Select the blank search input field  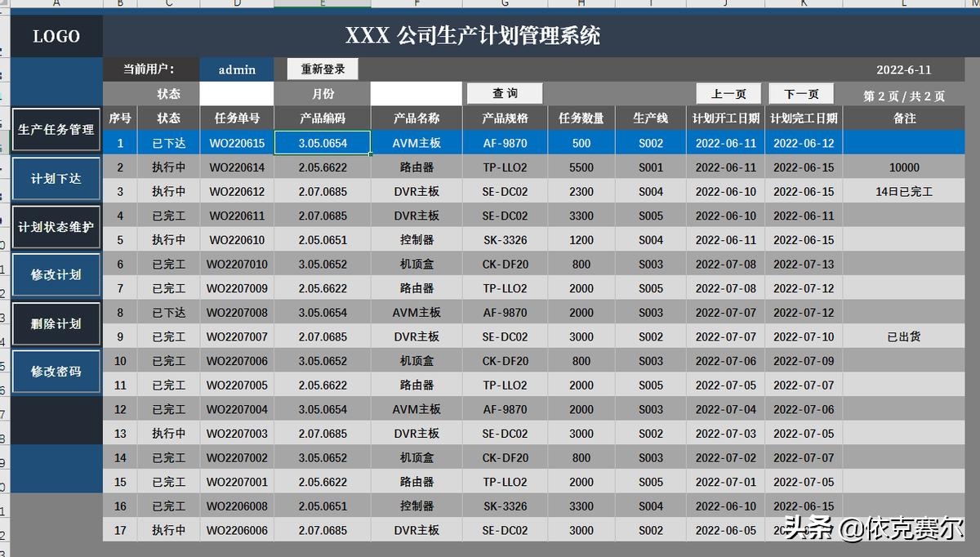[415, 93]
